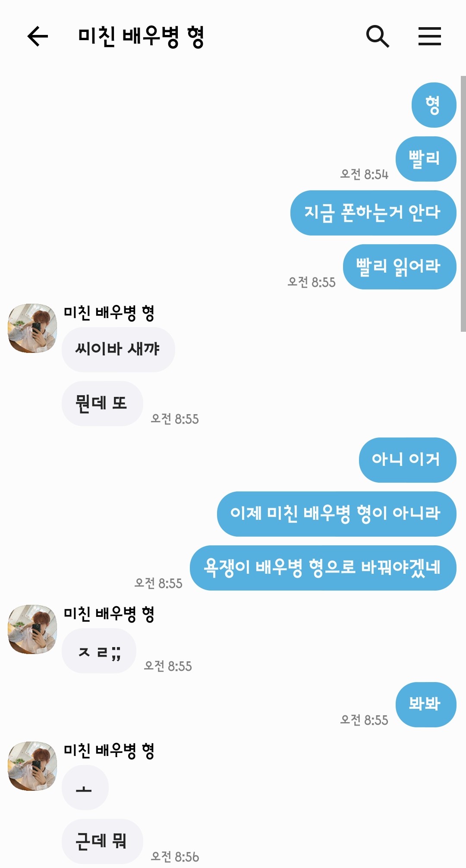This screenshot has width=466, height=868.
Task: Select the gray ㅈㄹ;; message bubble
Action: (x=99, y=651)
